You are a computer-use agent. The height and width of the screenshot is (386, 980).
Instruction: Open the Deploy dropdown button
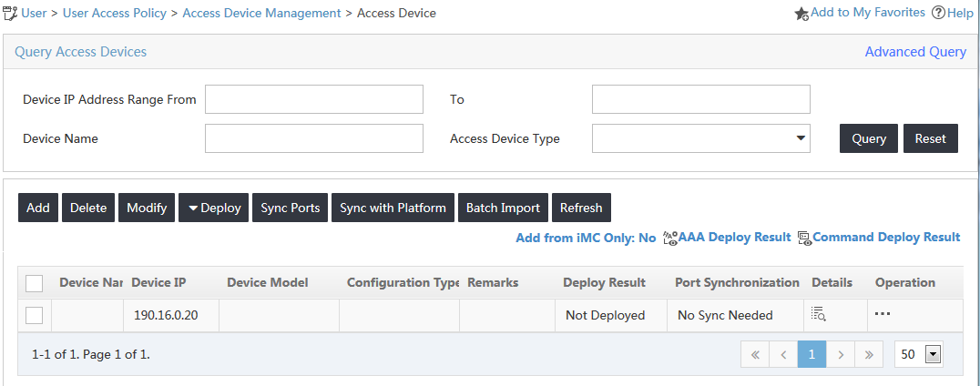tap(214, 208)
